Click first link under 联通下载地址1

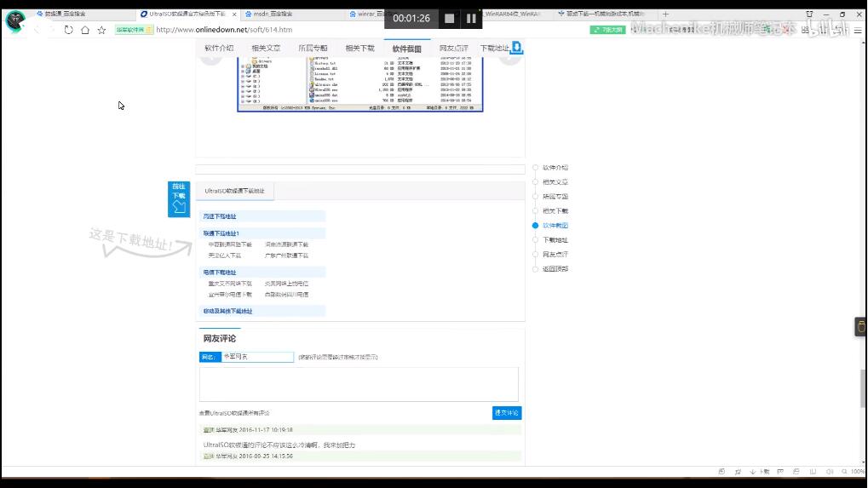(x=230, y=244)
